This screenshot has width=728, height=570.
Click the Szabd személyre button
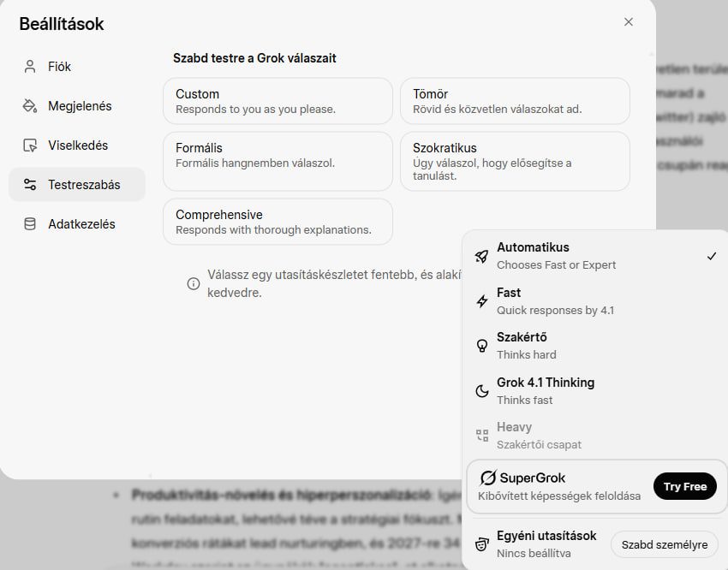coord(664,544)
